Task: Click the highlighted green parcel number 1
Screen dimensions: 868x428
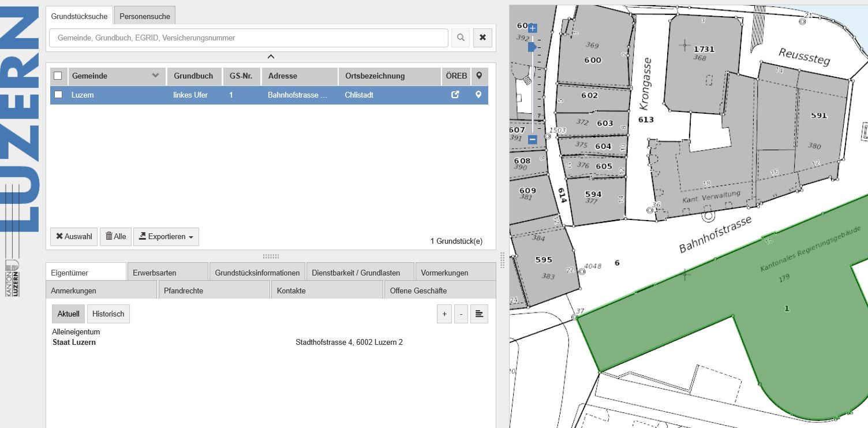Action: (x=787, y=308)
